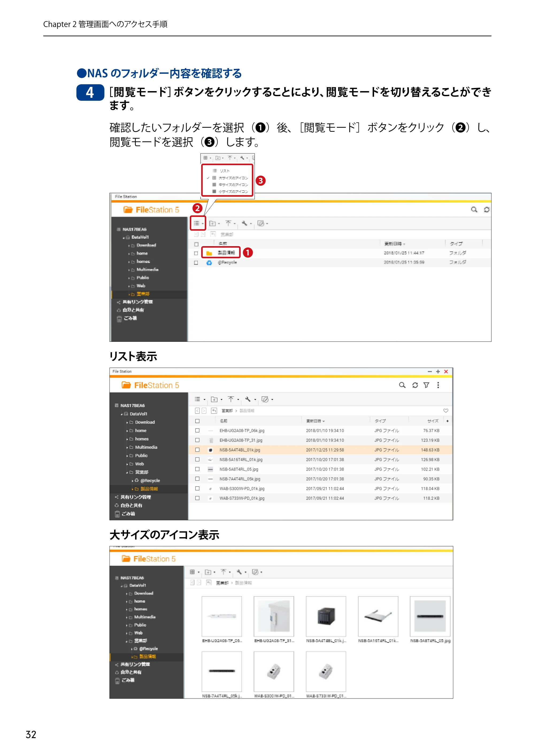Expand the Multimedia folder arrow in list-view window tree
Viewport: 535px width, 756px height.
tap(127, 447)
